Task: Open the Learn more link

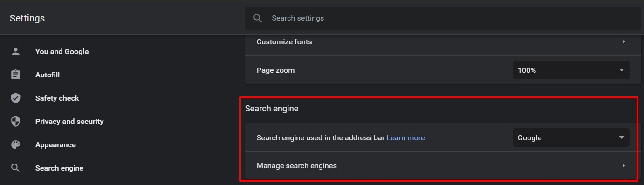Action: 405,137
